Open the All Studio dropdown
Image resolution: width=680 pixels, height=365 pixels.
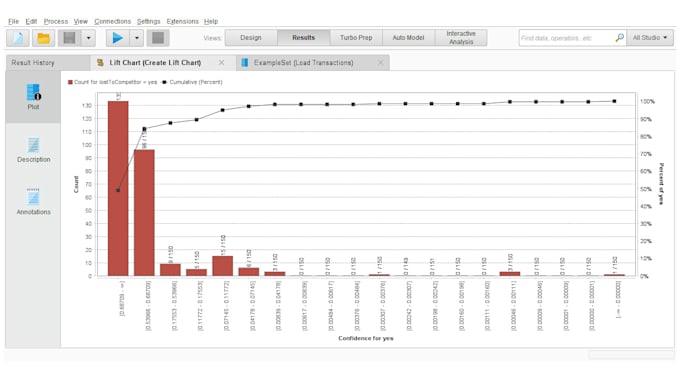click(650, 38)
